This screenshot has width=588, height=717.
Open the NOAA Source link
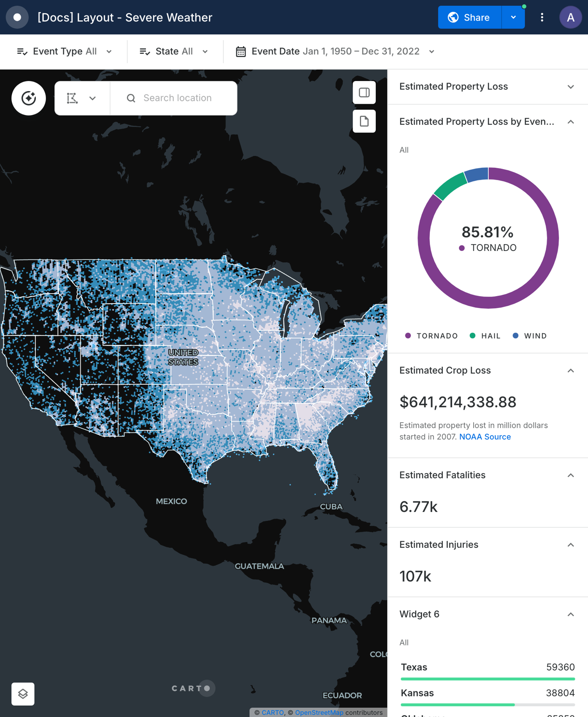click(485, 437)
